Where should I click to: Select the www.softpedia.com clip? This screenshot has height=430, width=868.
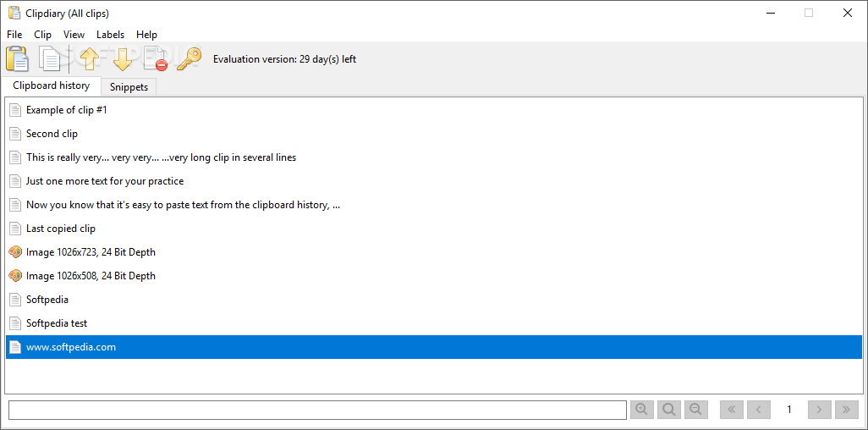coord(434,347)
